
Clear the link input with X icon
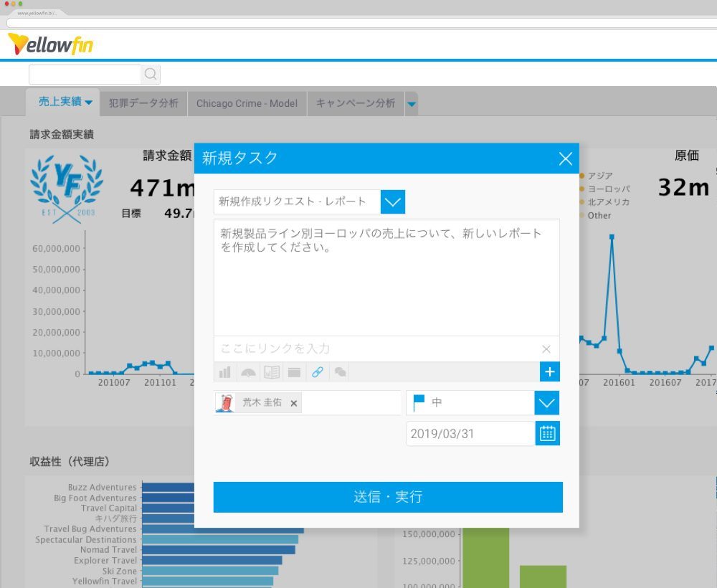(x=546, y=349)
